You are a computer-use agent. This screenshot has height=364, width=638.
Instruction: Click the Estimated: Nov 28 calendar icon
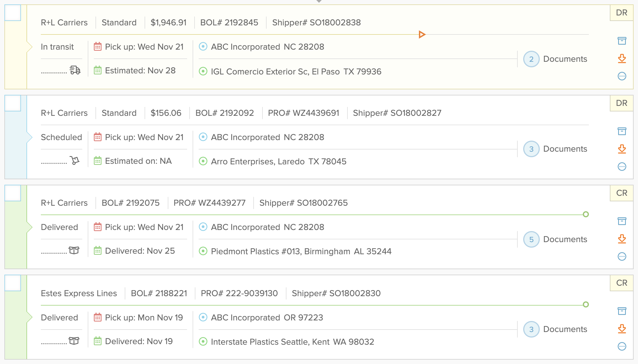[x=98, y=70]
